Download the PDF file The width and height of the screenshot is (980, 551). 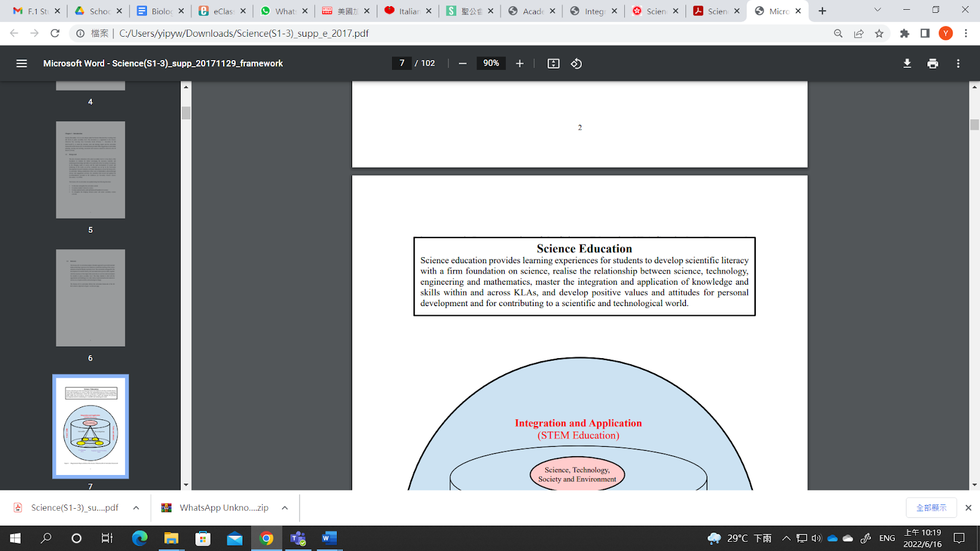coord(907,63)
